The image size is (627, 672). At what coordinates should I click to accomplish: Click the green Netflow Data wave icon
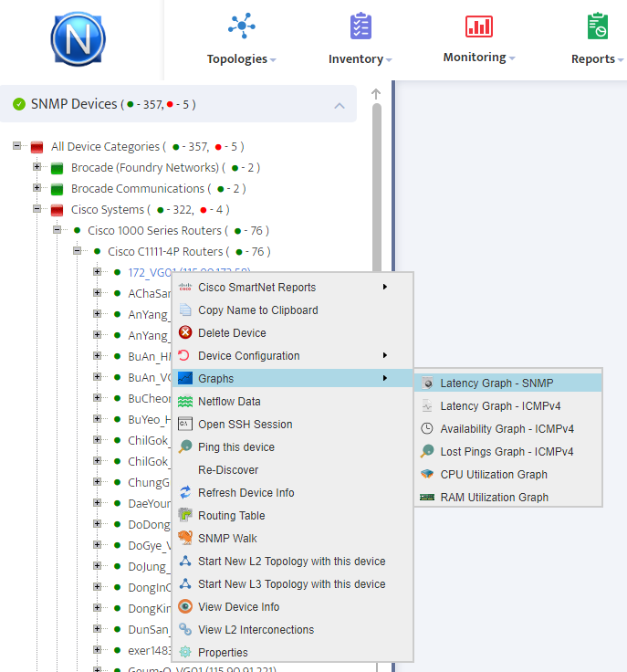point(185,401)
